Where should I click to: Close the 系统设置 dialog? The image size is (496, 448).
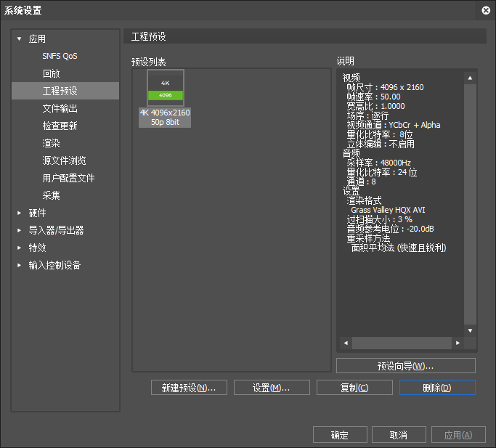tap(486, 10)
